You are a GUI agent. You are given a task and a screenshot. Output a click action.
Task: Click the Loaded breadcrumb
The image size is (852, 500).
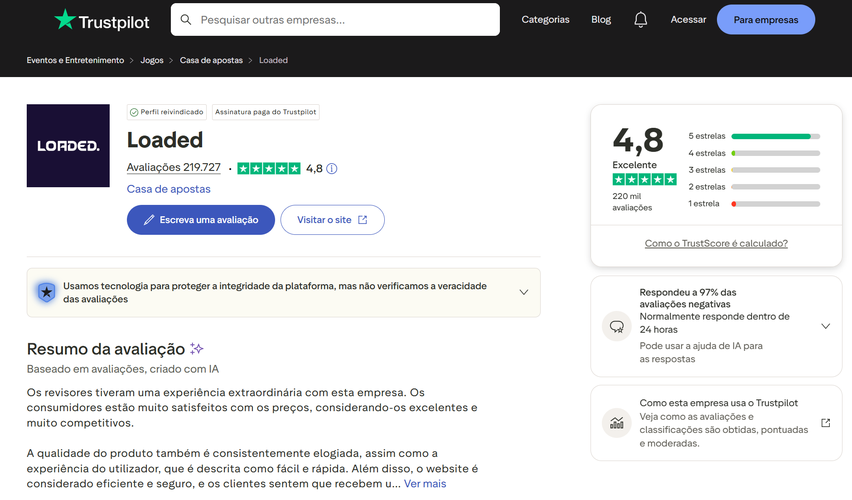[273, 60]
